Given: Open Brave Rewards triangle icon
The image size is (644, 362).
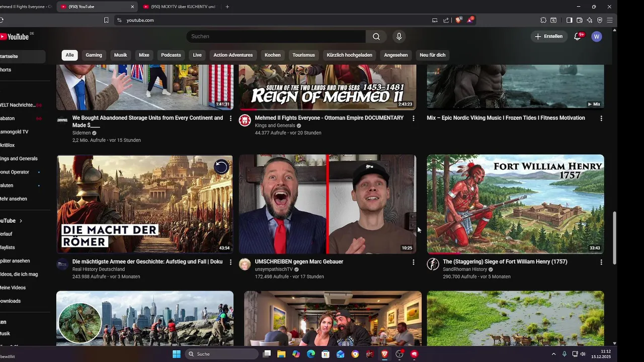Looking at the screenshot, I should tap(470, 20).
